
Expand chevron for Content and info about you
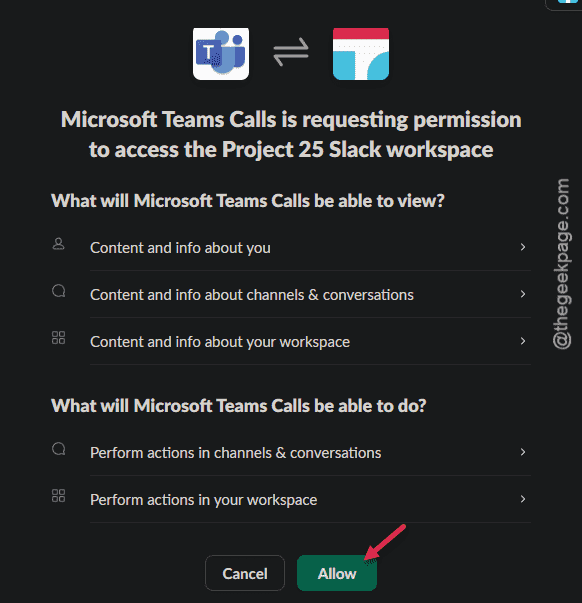tap(523, 247)
